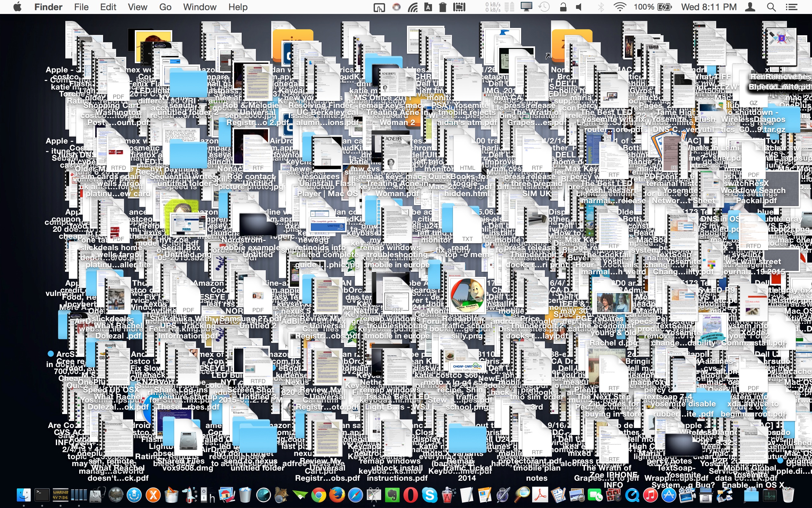The image size is (812, 508).
Task: Open Notification Center list icon
Action: pyautogui.click(x=791, y=7)
